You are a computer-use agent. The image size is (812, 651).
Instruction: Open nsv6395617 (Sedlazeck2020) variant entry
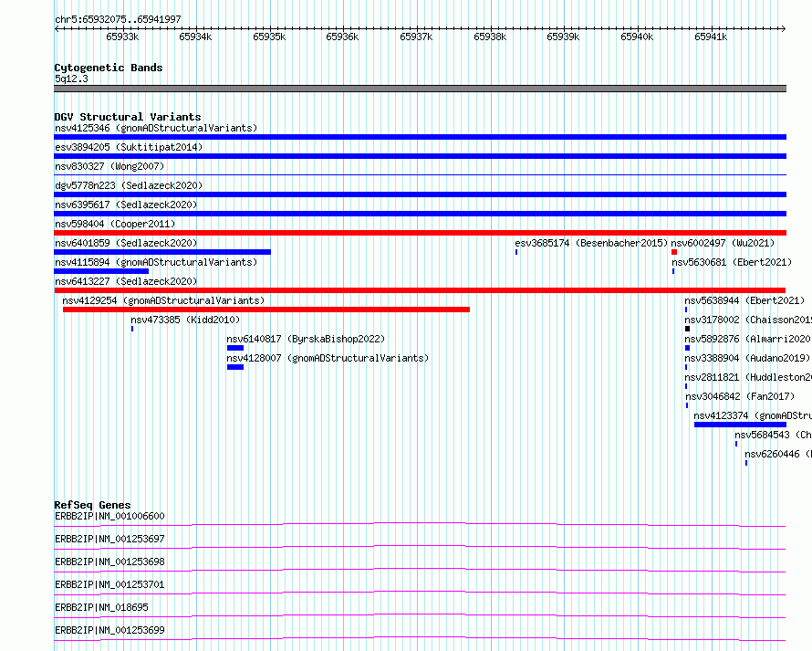coord(126,205)
